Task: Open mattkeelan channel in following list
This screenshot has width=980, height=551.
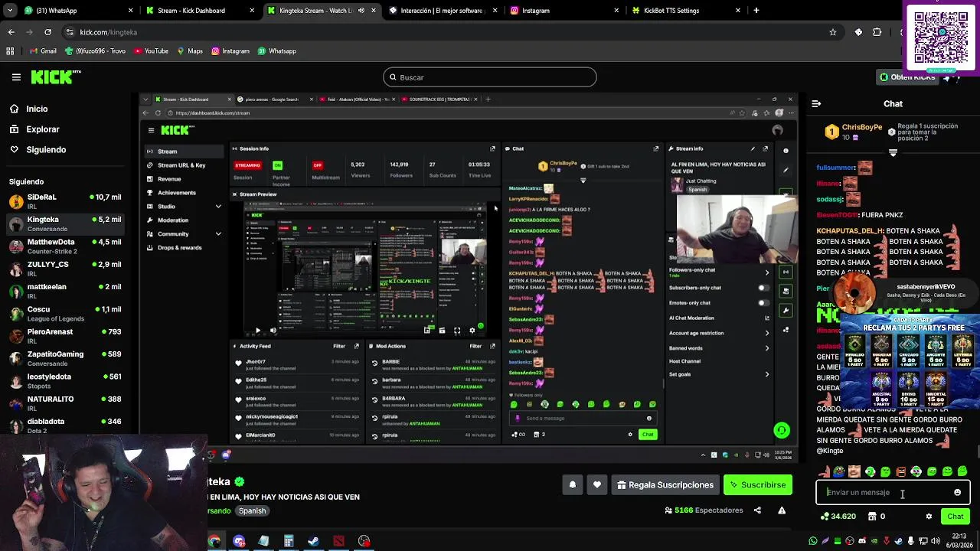Action: [65, 291]
